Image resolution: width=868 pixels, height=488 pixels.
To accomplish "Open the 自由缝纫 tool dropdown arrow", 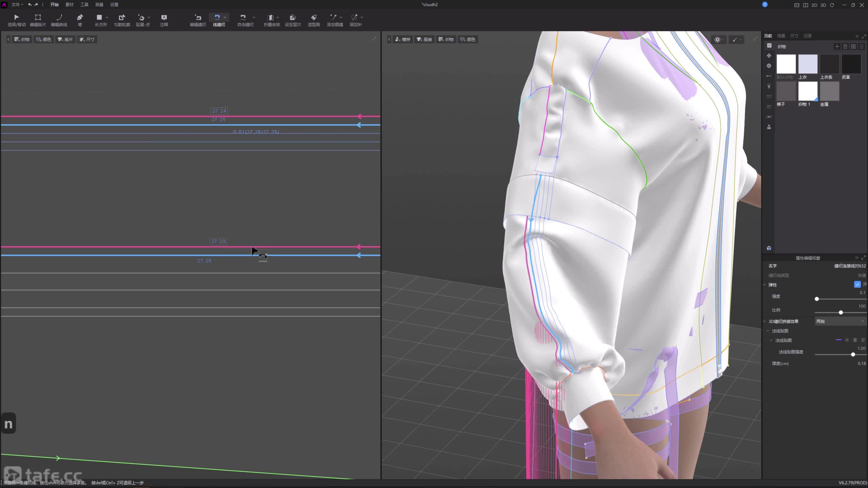I will pyautogui.click(x=254, y=17).
